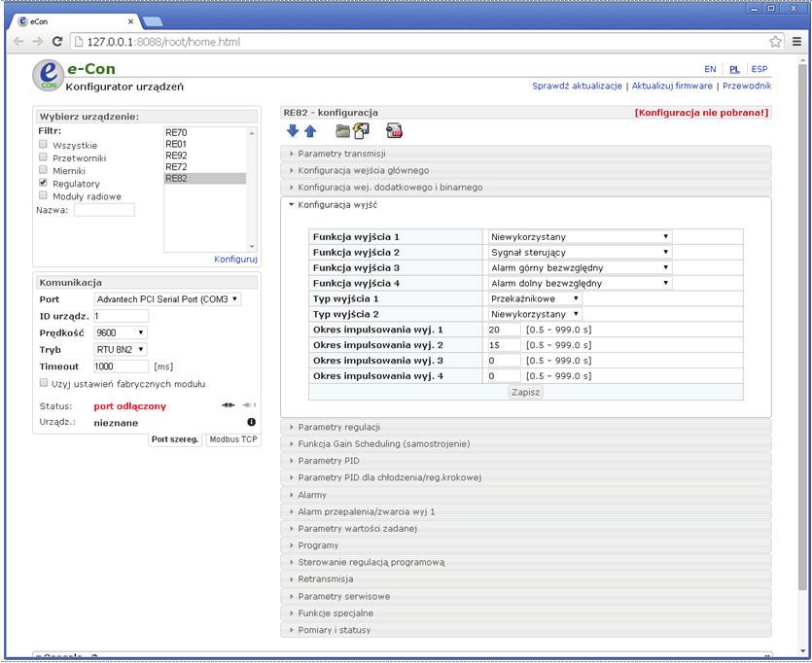
Task: Check the Mierniki filter checkbox
Action: pos(43,170)
